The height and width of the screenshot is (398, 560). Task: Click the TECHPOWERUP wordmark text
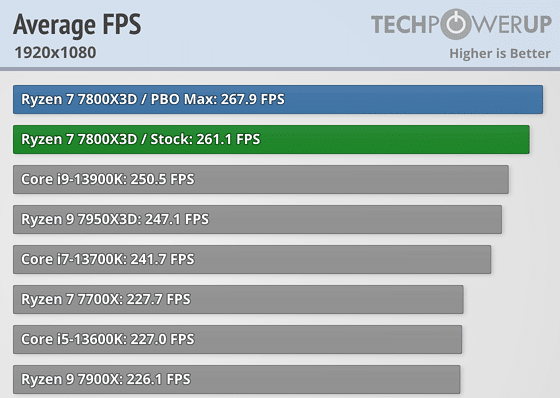click(x=461, y=24)
